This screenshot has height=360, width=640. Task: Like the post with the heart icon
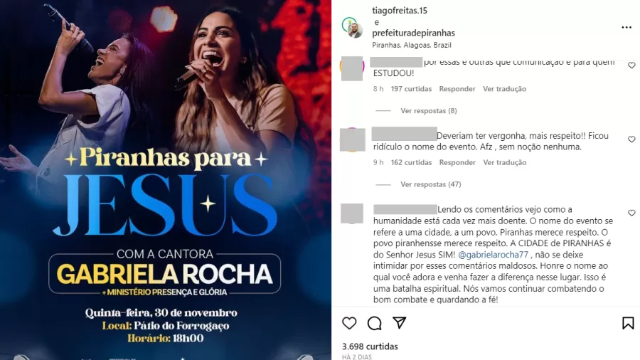pos(349,323)
